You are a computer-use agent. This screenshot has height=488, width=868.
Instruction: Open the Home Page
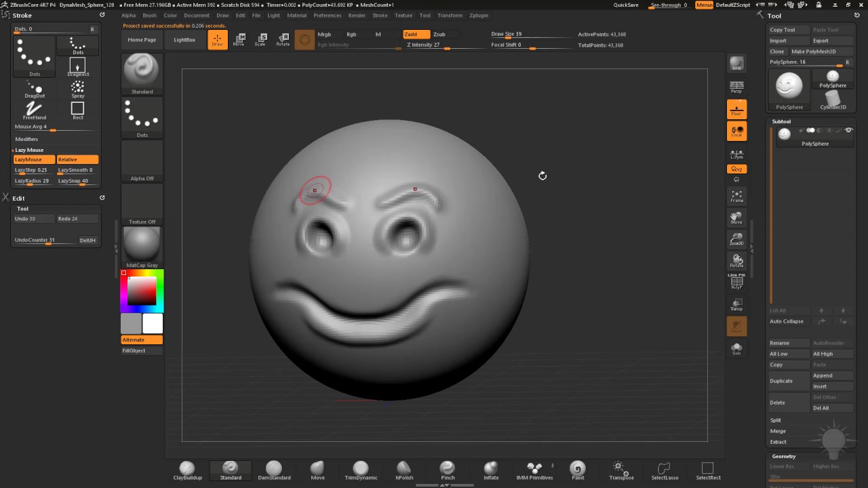tap(142, 40)
